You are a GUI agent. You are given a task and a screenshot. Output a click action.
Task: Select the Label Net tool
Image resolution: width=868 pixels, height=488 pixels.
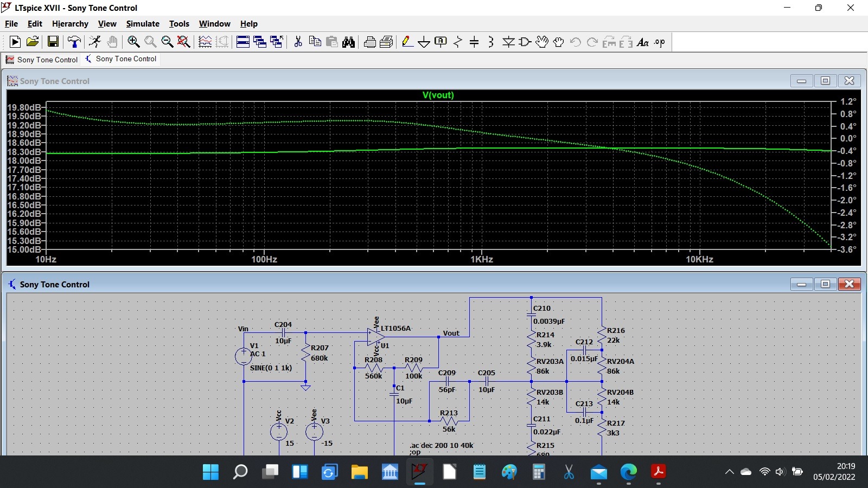point(441,42)
